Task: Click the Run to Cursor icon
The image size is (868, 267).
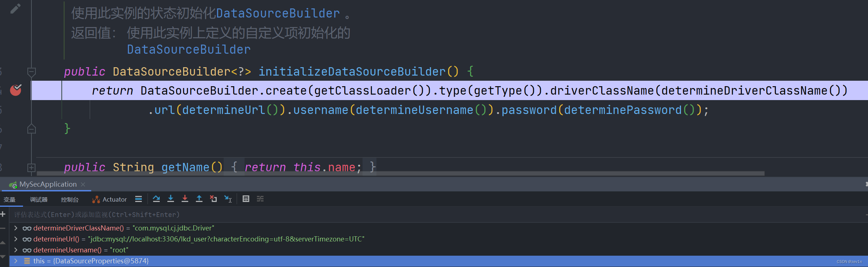Action: pos(228,199)
